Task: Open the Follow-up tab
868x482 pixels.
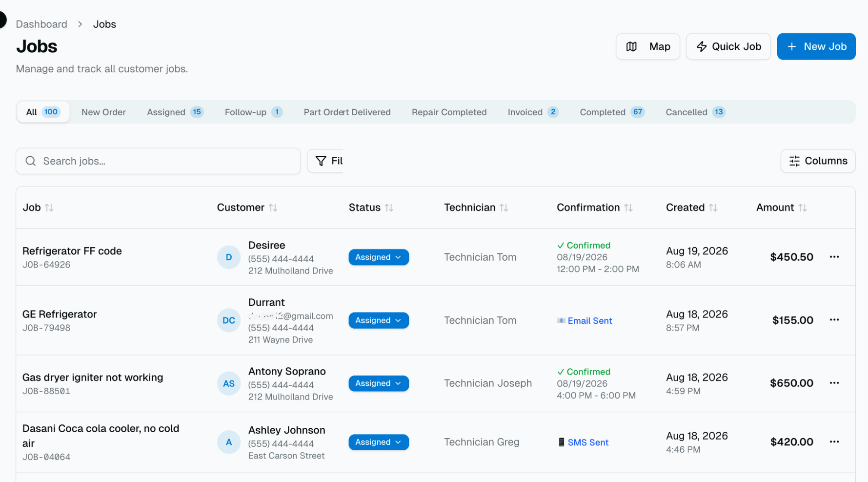Action: pos(253,112)
